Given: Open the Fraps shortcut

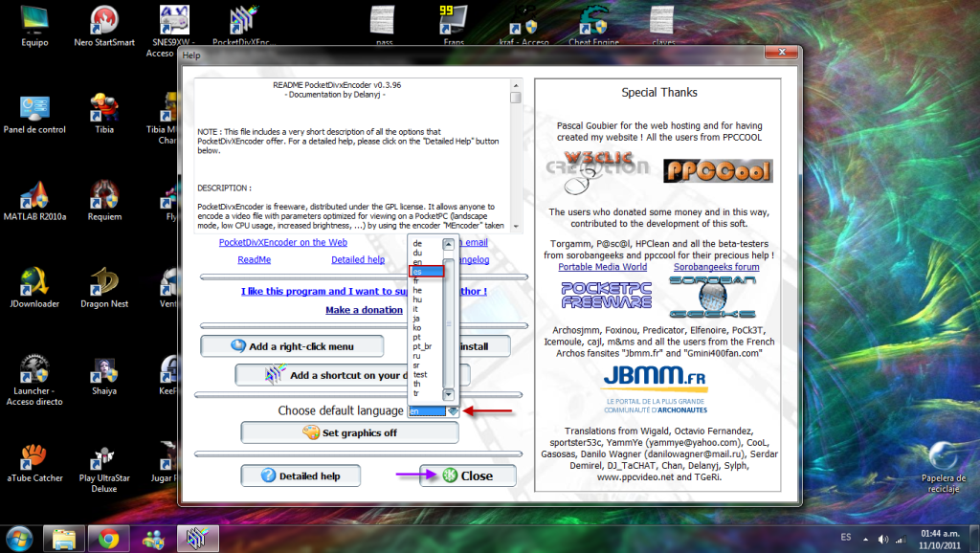Looking at the screenshot, I should [454, 26].
